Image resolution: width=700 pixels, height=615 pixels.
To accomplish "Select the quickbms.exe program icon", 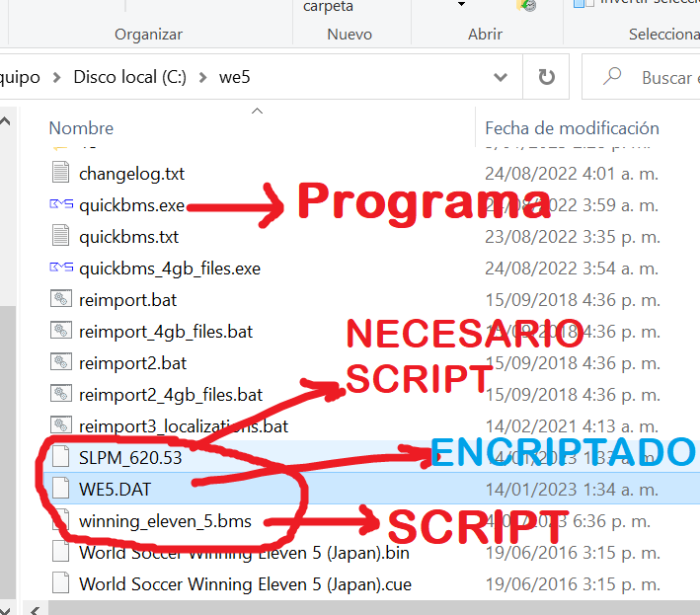I will coord(61,205).
